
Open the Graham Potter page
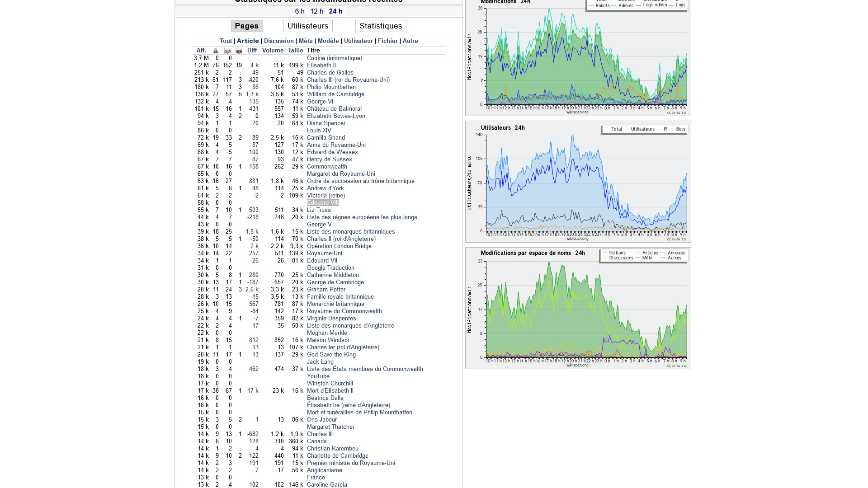click(326, 290)
